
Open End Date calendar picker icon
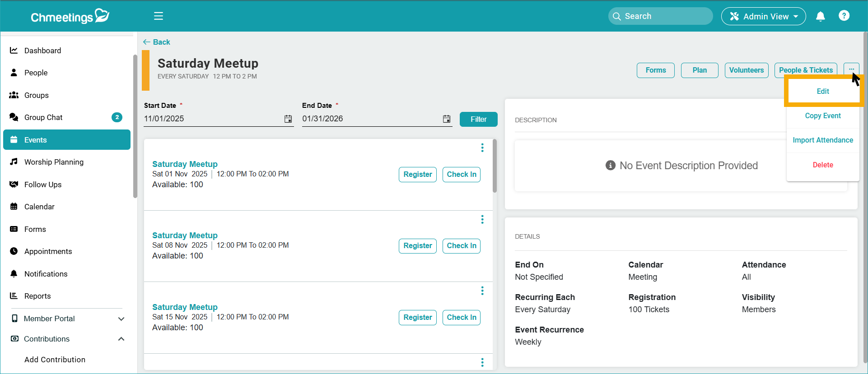446,119
